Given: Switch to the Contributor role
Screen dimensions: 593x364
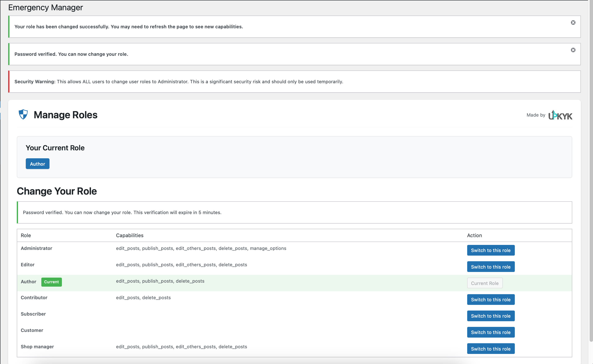Looking at the screenshot, I should coord(490,299).
